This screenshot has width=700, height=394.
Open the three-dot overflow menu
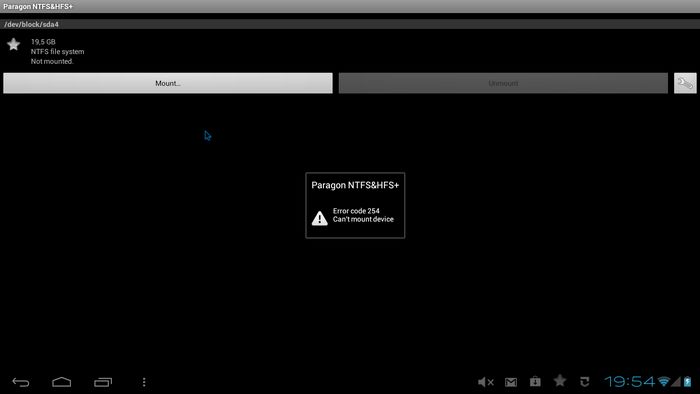(144, 382)
